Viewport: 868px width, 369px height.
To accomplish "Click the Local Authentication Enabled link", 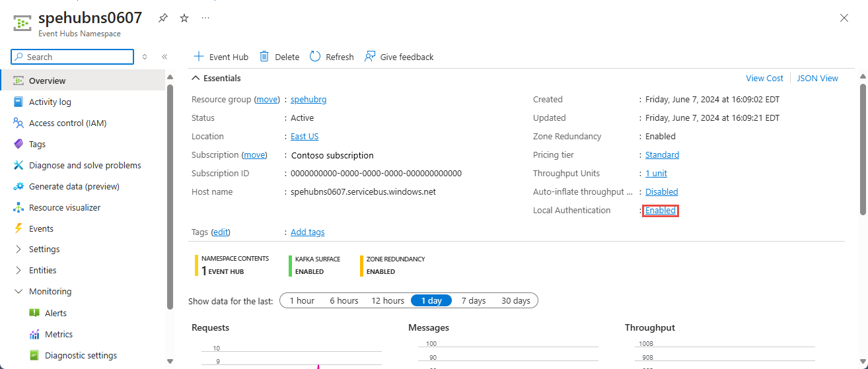I will click(x=660, y=211).
